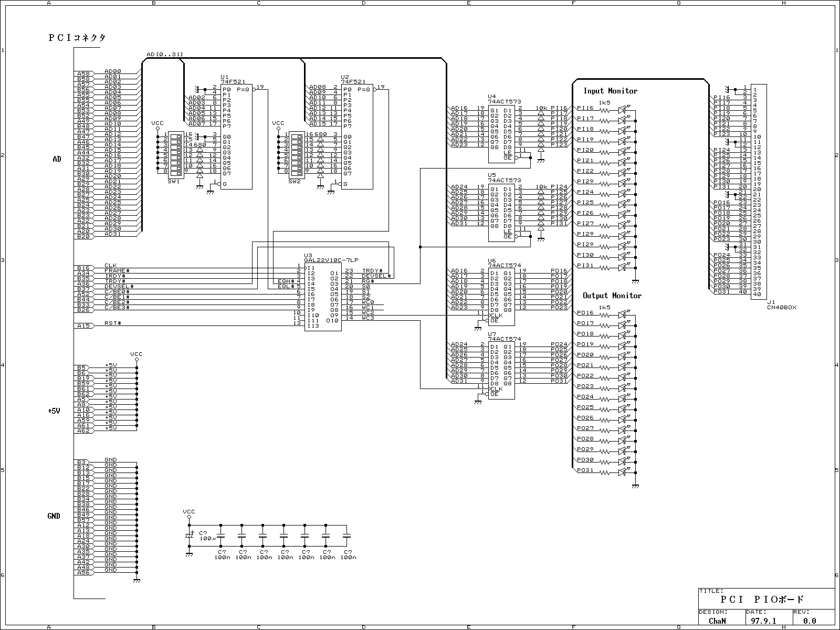Click the 97.9.1 date field

tap(763, 620)
